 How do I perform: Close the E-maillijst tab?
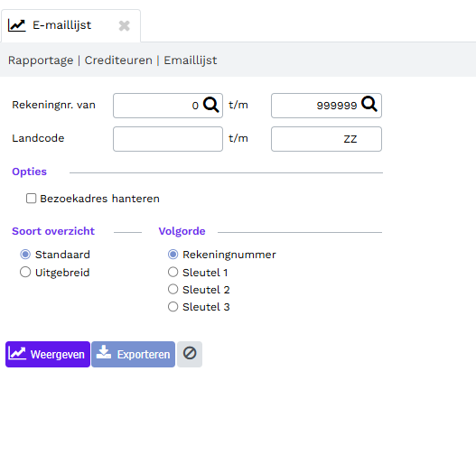[x=124, y=26]
